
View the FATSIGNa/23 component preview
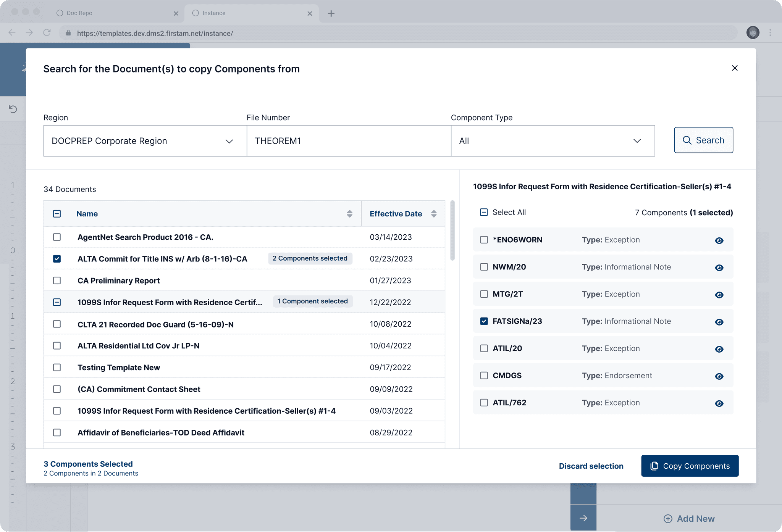719,322
